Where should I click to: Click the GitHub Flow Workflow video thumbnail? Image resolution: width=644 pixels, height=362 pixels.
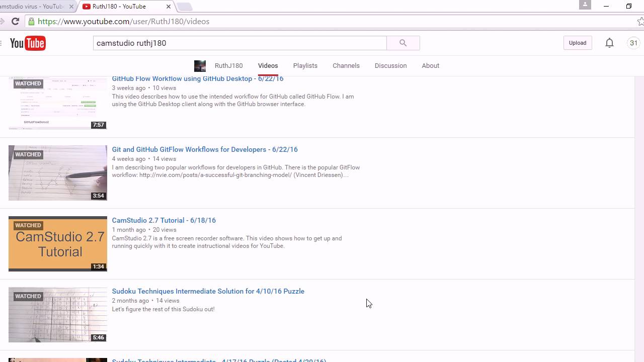[58, 103]
